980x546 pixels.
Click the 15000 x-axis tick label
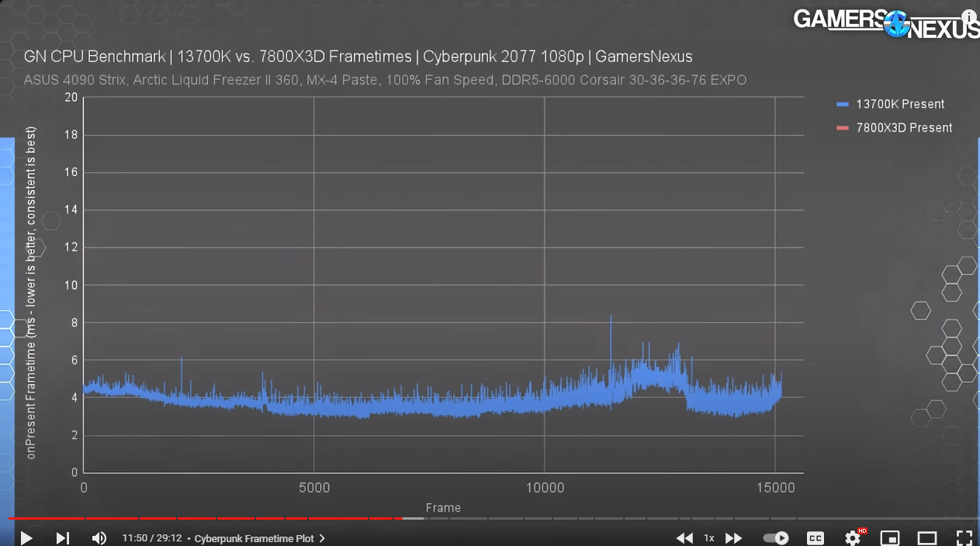[x=776, y=488]
